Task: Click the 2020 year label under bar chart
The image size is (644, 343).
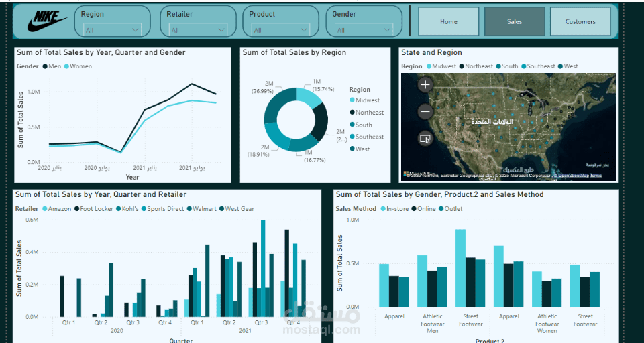Action: tap(117, 331)
